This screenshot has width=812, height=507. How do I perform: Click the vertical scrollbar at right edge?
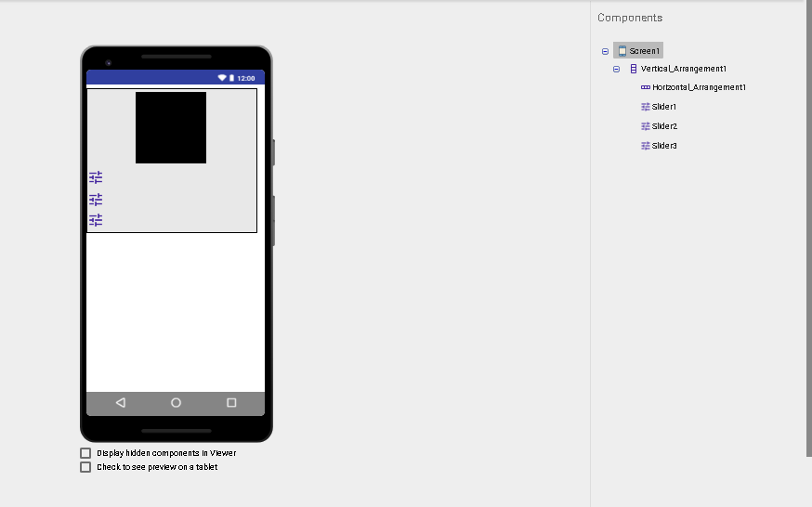tap(809, 227)
